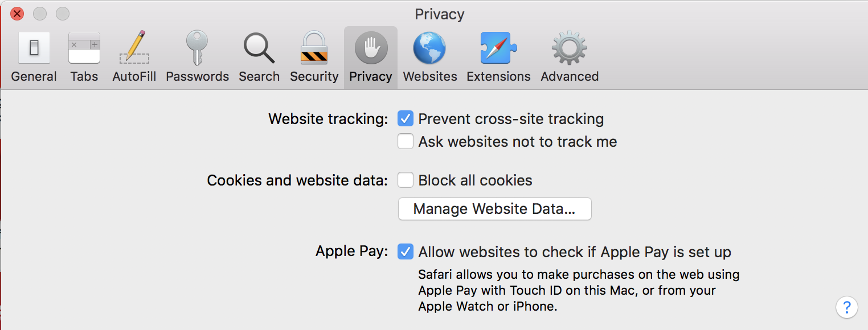Check the Block all cookies box
The image size is (868, 330).
(406, 180)
